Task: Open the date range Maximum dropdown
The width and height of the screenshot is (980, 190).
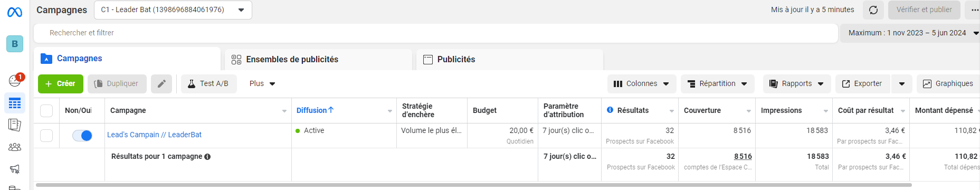Action: [x=911, y=33]
